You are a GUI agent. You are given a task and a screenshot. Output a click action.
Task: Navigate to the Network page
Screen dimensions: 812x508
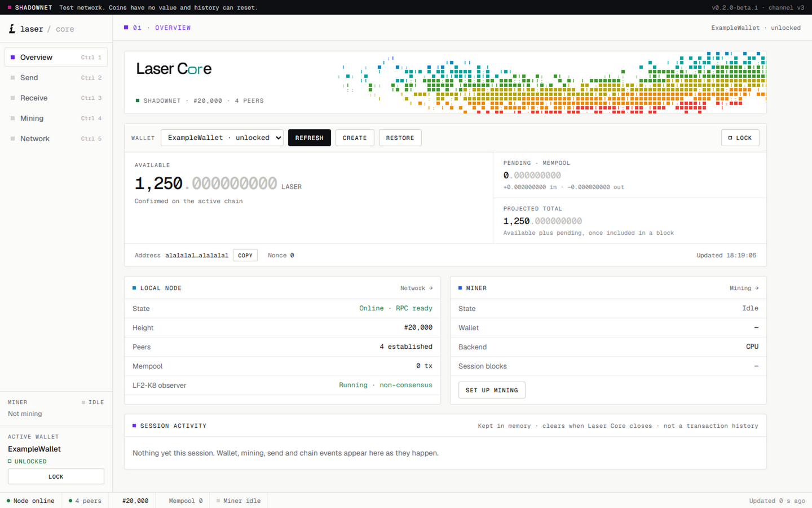point(56,139)
